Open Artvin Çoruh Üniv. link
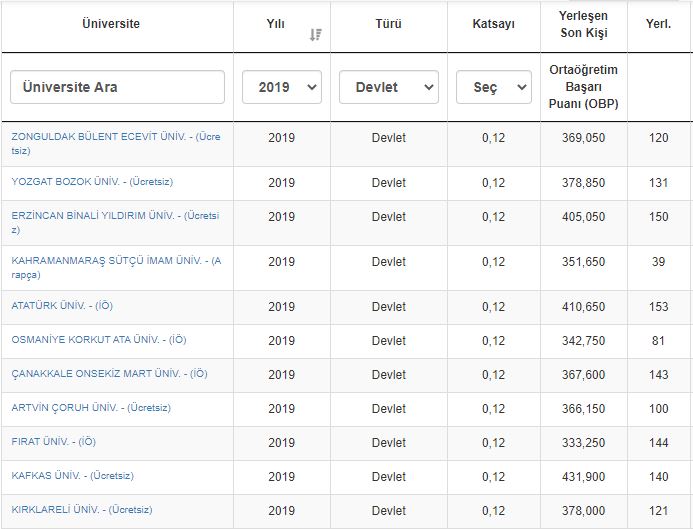693x529 pixels. [91, 407]
